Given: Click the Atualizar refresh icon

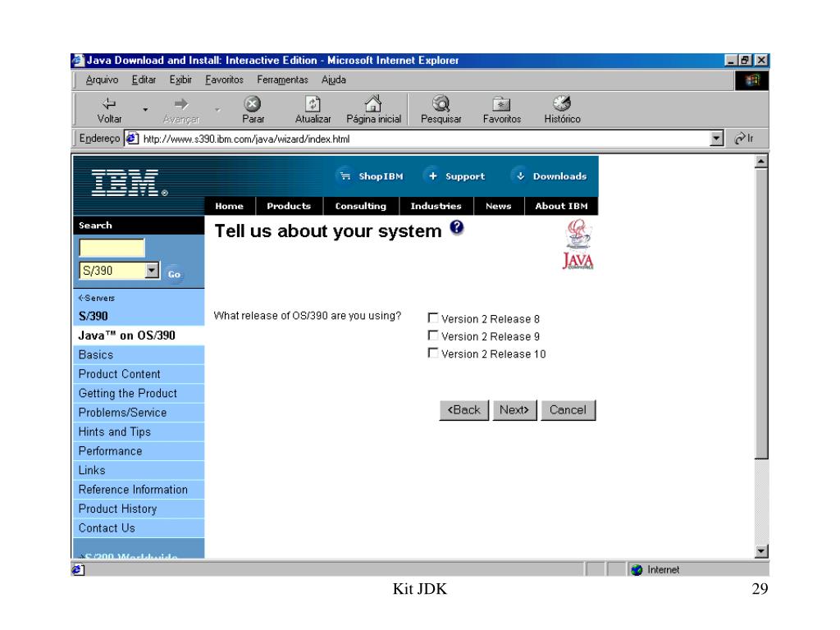Looking at the screenshot, I should click(x=313, y=103).
